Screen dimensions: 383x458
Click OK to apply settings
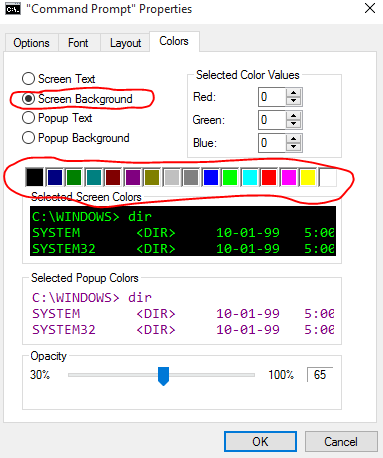260,442
